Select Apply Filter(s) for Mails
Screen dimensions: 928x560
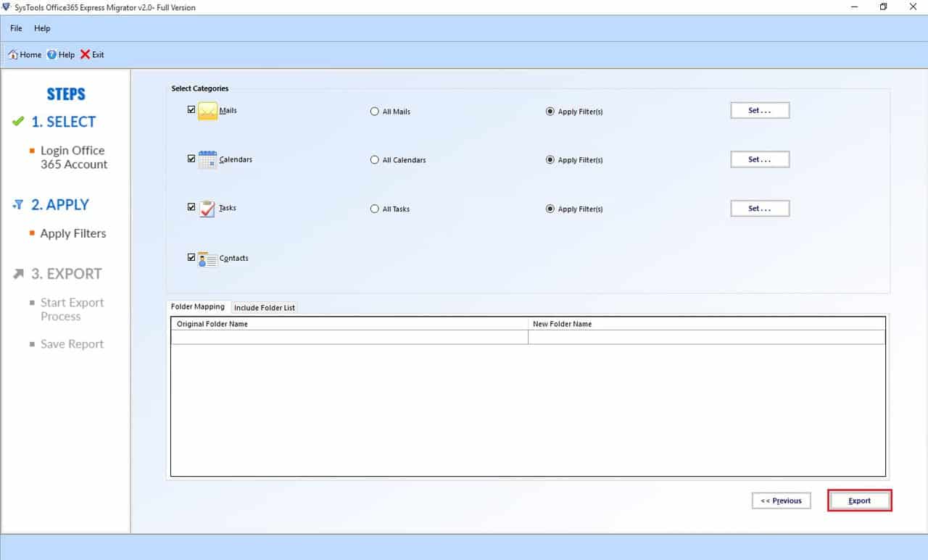click(x=550, y=112)
